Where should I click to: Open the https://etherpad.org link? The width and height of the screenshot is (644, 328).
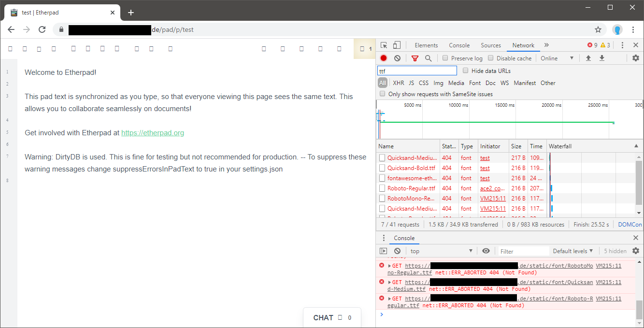[x=153, y=132]
